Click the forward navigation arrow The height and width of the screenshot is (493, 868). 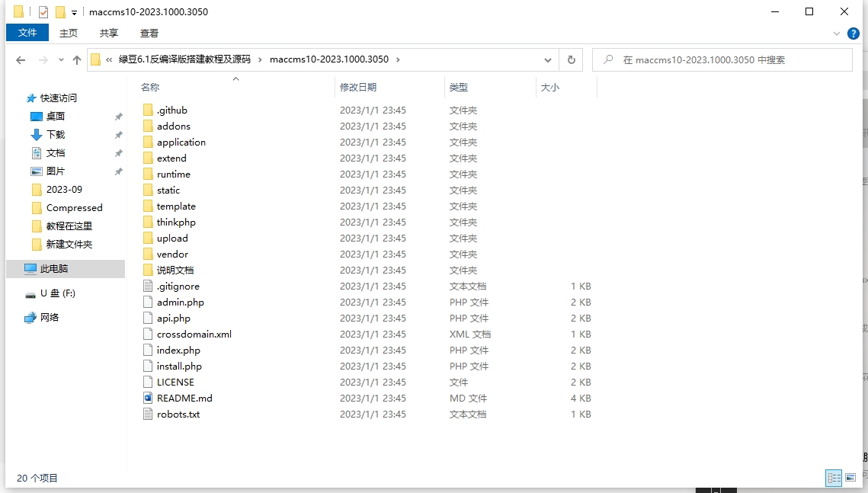[x=43, y=59]
